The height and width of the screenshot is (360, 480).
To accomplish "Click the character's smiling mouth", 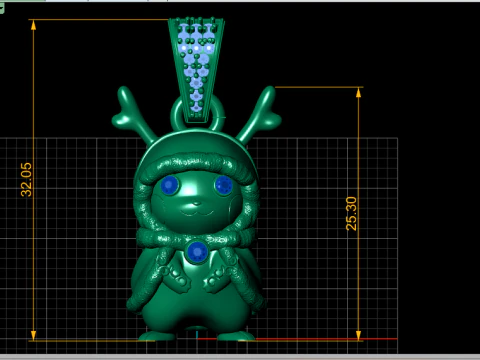I will tap(198, 212).
